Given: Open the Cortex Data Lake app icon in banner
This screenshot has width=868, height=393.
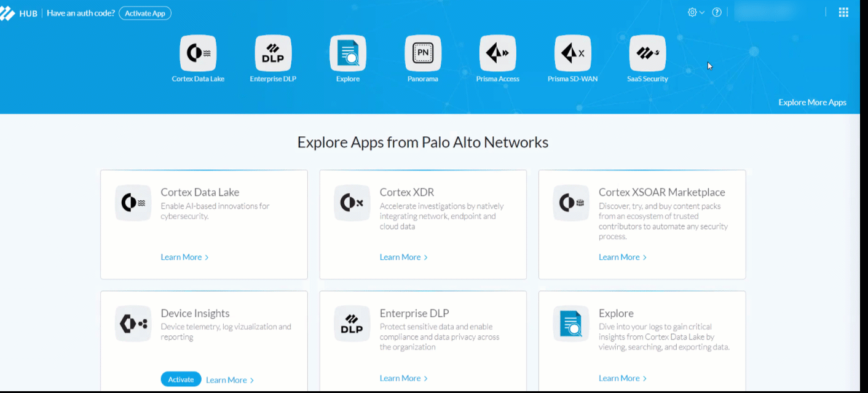Looking at the screenshot, I should (198, 53).
